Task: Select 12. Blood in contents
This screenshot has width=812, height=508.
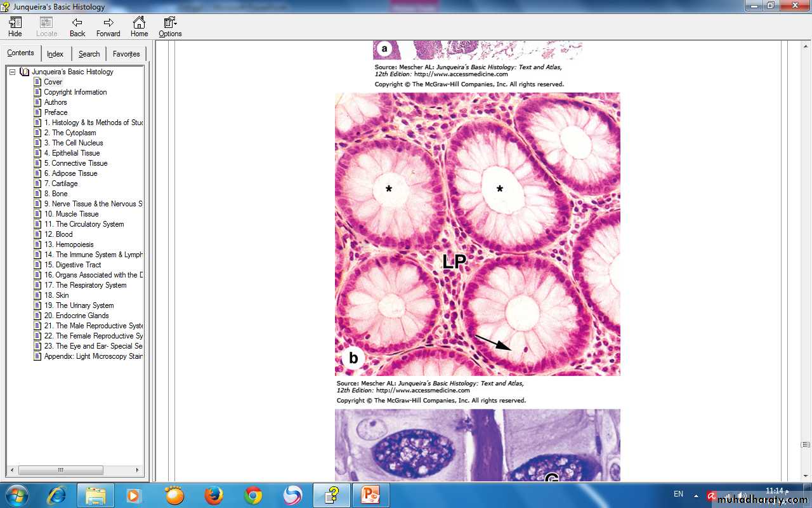Action: [x=58, y=234]
